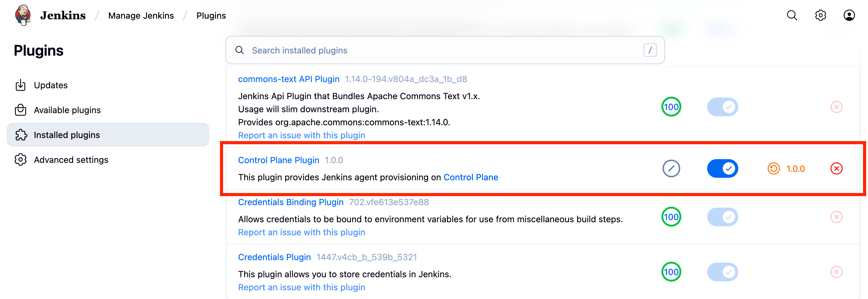Open Credentials Plugin link
Screen dimensions: 868x299
tap(274, 257)
